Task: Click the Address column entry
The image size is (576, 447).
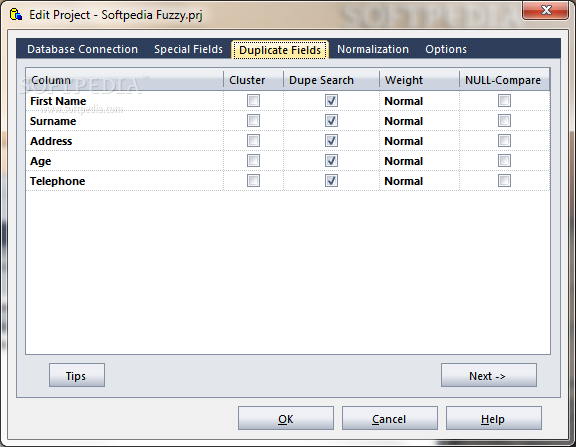Action: tap(51, 141)
